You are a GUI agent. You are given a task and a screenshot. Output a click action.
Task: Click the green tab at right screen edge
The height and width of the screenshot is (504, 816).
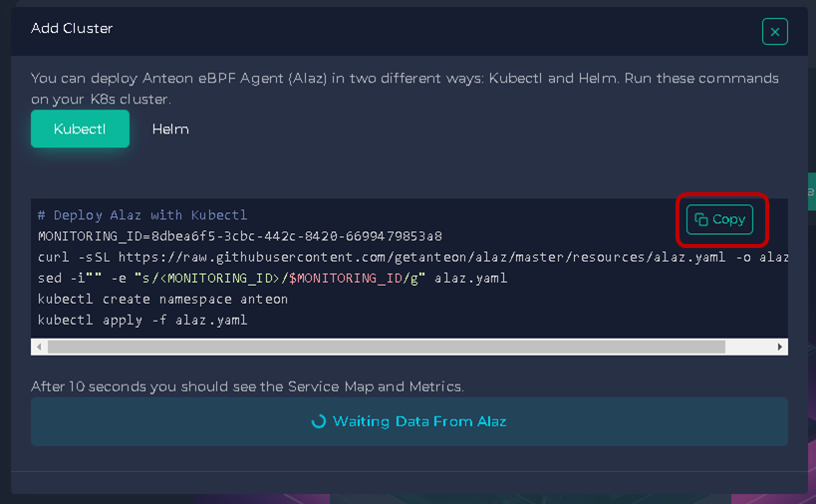coord(811,192)
